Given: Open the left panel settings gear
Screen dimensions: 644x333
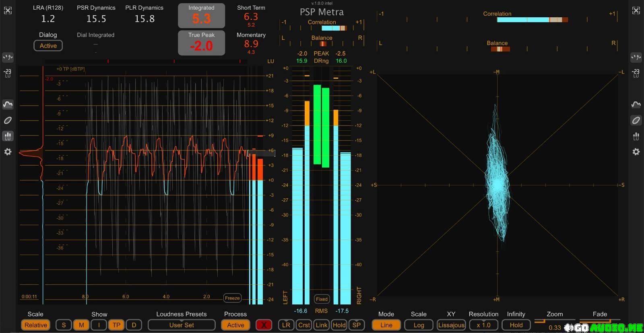Looking at the screenshot, I should pos(8,152).
